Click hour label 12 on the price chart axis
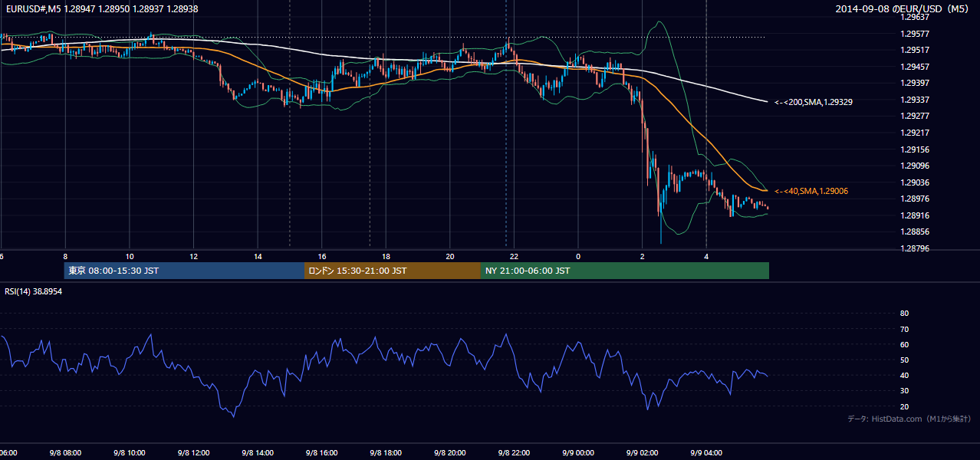Viewport: 980px width, 460px height. 194,257
